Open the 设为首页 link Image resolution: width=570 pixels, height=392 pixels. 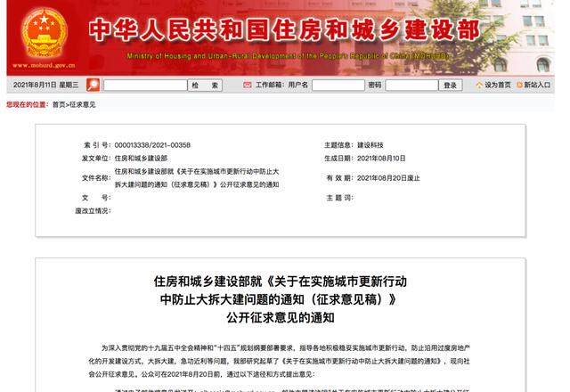(x=498, y=86)
